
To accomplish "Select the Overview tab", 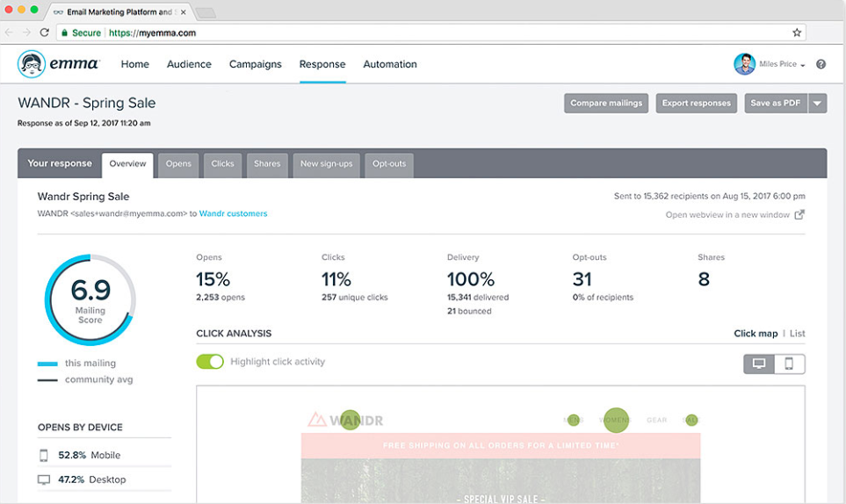I will pyautogui.click(x=128, y=164).
